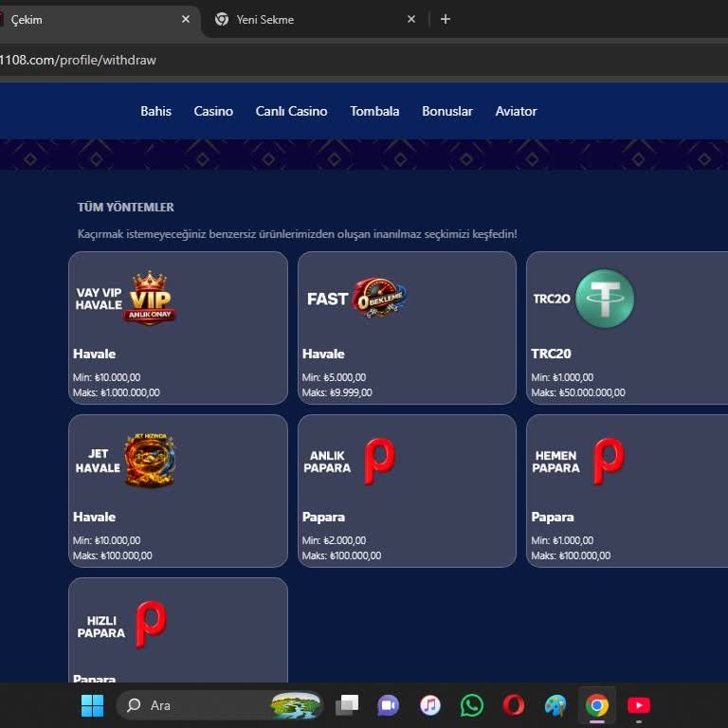Click the HEMEN PAPARA label
The width and height of the screenshot is (728, 728).
point(555,462)
